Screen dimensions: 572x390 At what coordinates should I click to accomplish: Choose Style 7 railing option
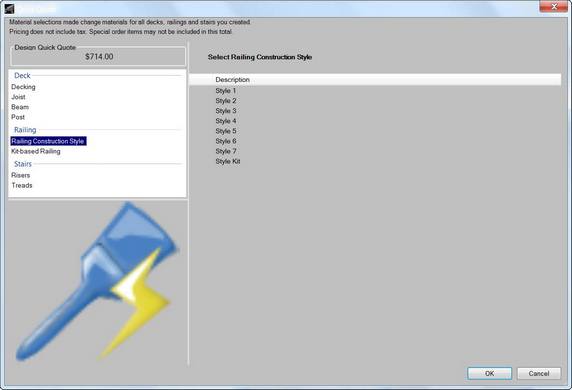tap(225, 151)
